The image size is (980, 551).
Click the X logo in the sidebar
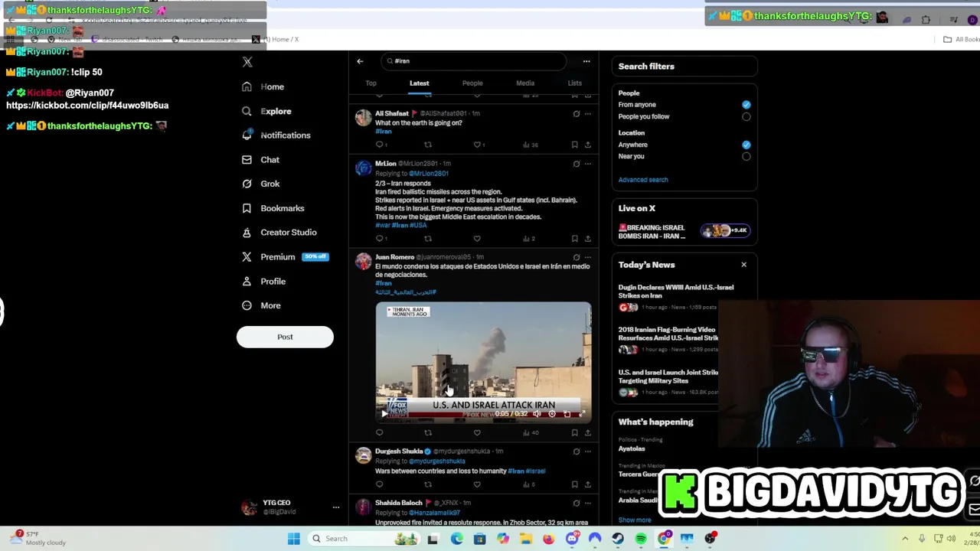click(x=247, y=62)
